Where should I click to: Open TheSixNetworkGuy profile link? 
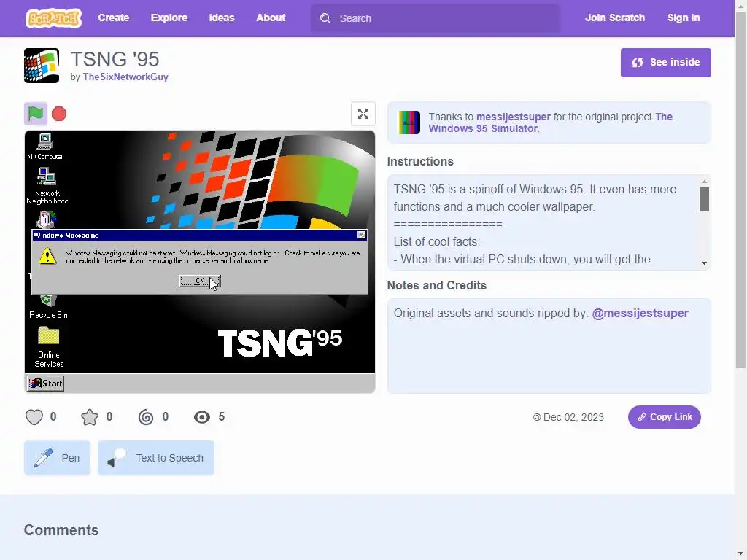[125, 77]
